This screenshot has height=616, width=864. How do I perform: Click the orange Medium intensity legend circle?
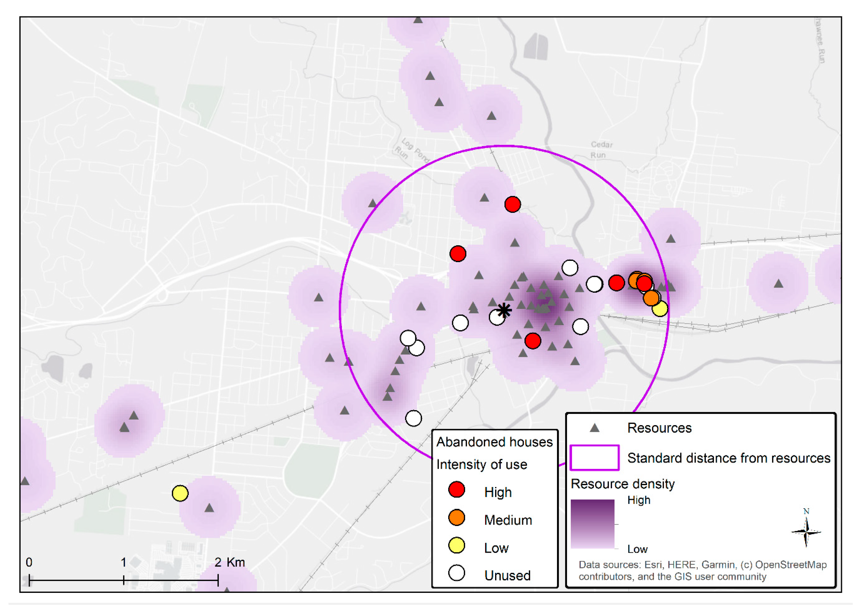[456, 518]
